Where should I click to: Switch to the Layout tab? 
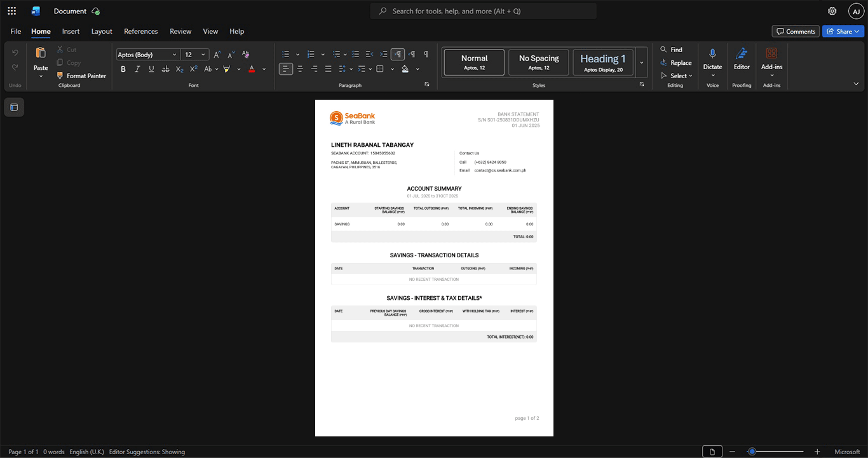(102, 31)
